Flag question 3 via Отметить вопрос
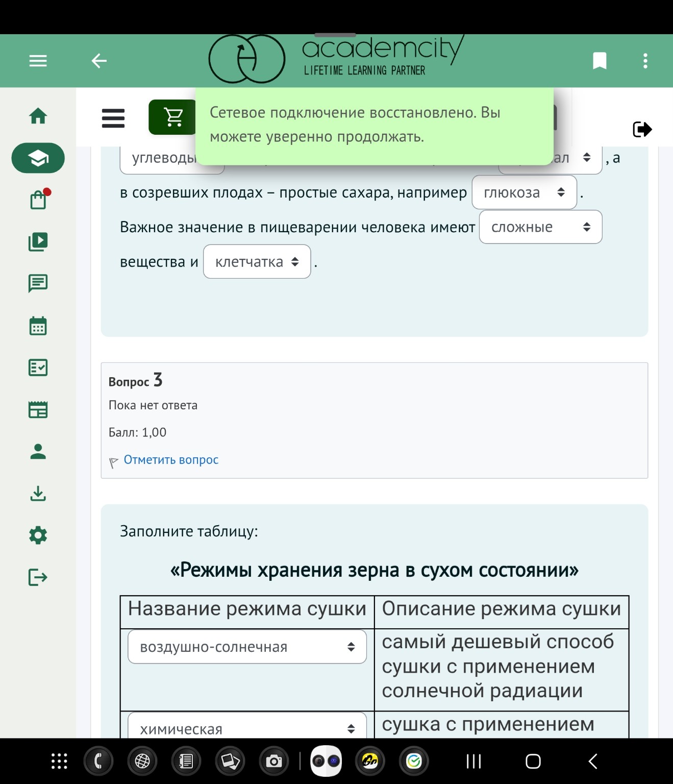The height and width of the screenshot is (784, 673). (171, 459)
